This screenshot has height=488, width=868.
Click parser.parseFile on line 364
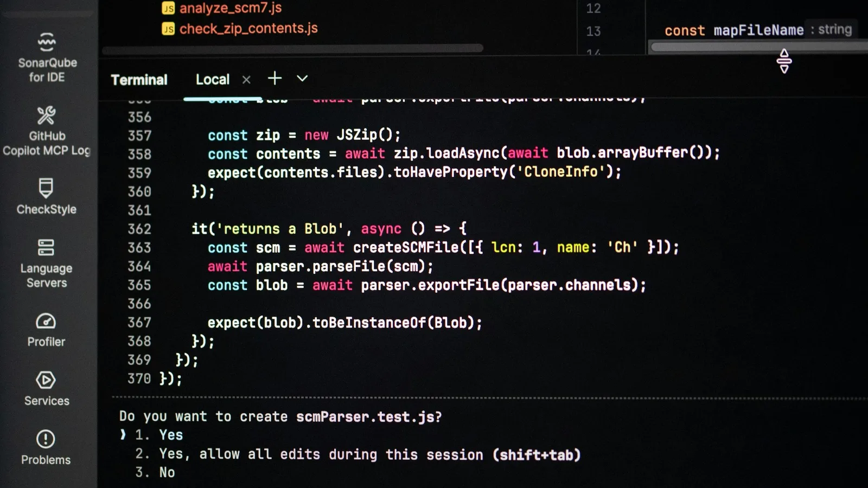pyautogui.click(x=320, y=266)
